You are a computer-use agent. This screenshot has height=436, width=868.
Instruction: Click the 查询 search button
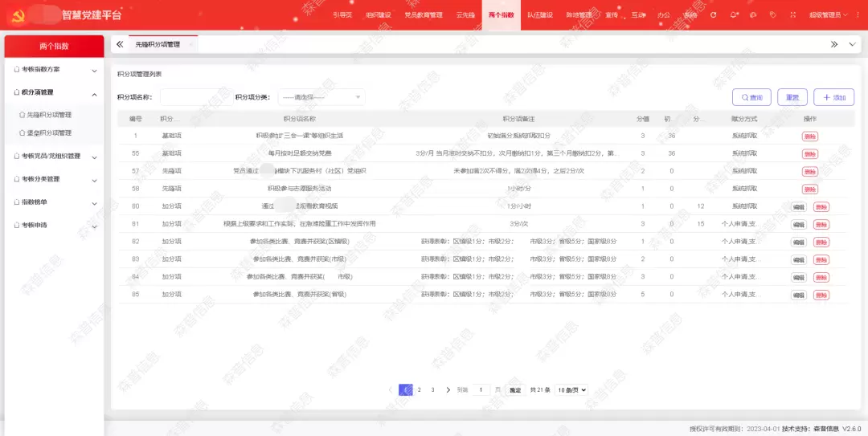click(751, 97)
